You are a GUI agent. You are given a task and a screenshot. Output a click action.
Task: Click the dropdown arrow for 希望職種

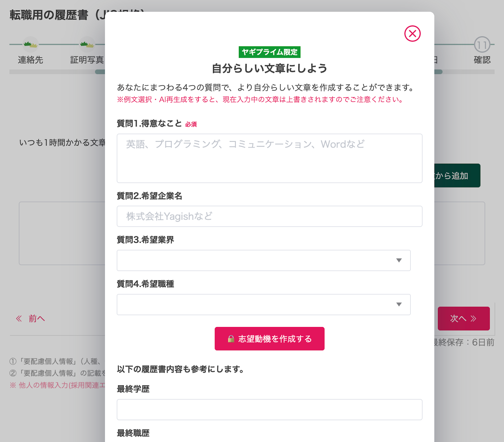399,305
